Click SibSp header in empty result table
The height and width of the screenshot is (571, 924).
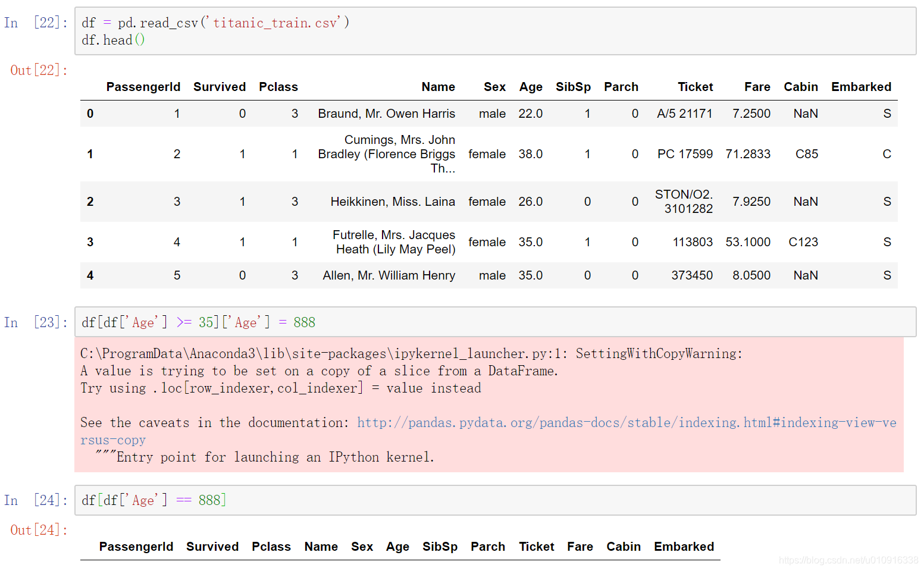(x=440, y=547)
